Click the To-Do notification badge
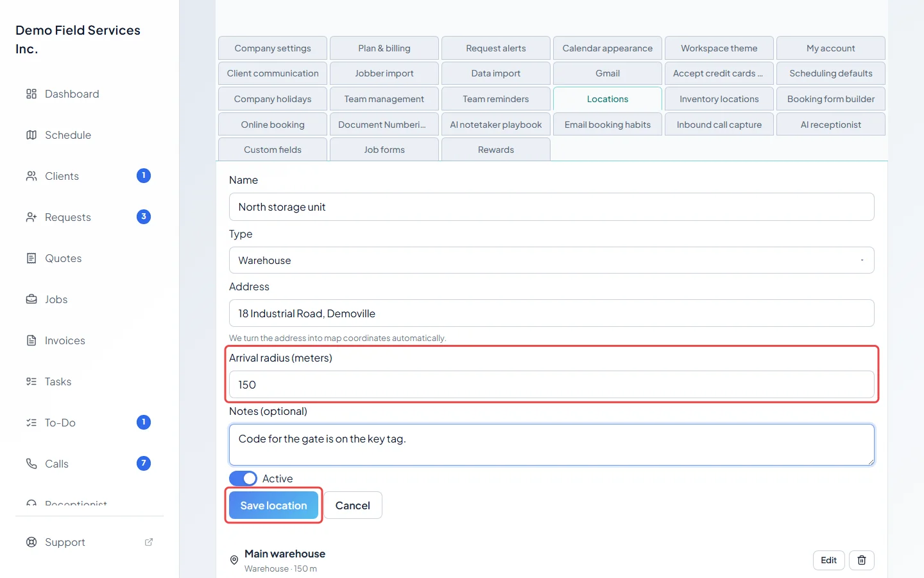Screen dimensions: 924x578 coord(144,422)
